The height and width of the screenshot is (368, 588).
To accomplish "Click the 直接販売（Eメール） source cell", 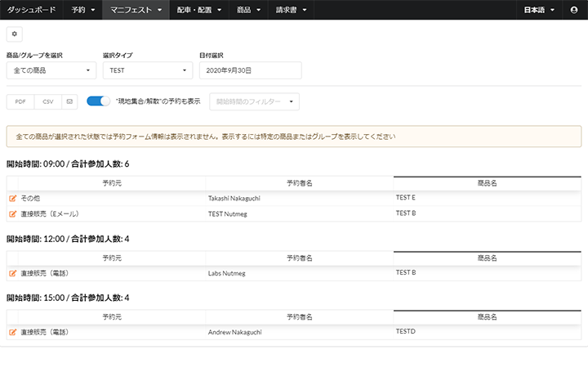I will [x=112, y=214].
